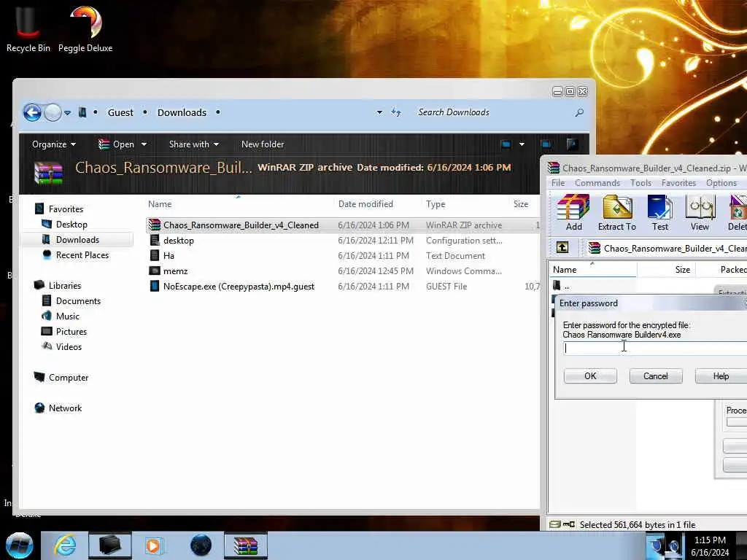Open WinRAR Tools menu
Viewport: 747px width, 560px height.
[640, 183]
